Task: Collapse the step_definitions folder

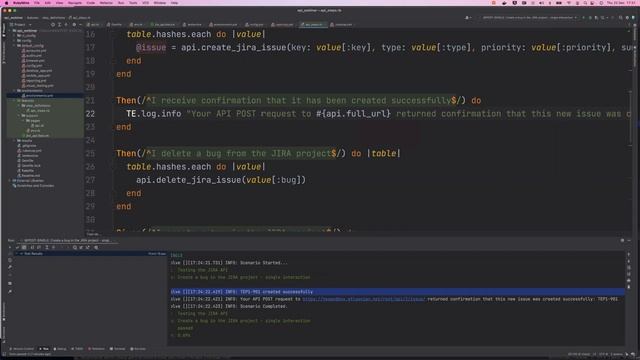Action: [x=19, y=105]
